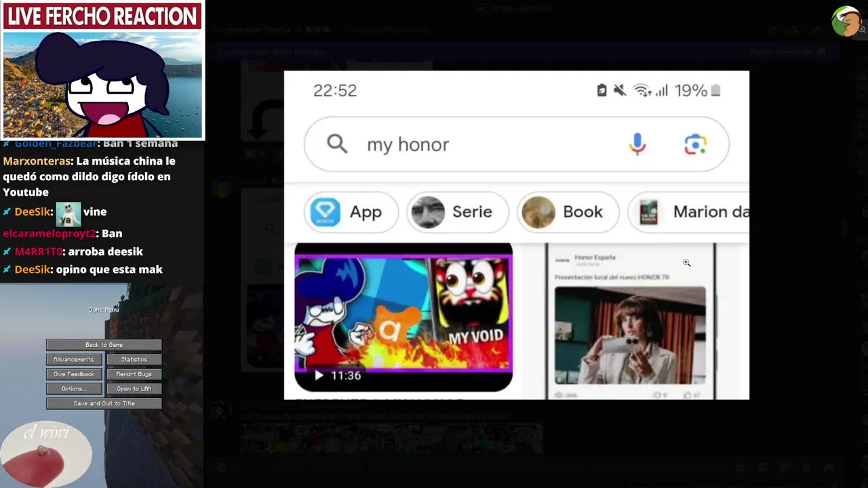Click Open to LAN button
The width and height of the screenshot is (868, 488).
pos(134,389)
